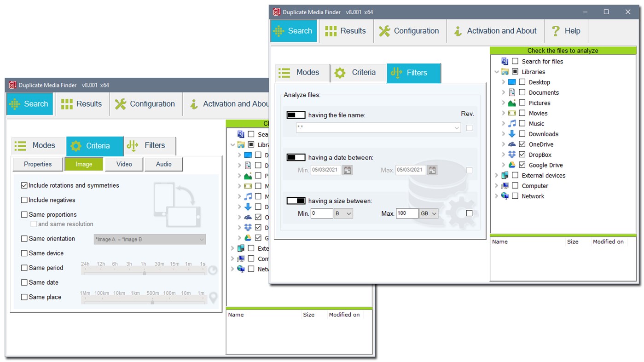Click the calendar button next to Max date

point(432,170)
